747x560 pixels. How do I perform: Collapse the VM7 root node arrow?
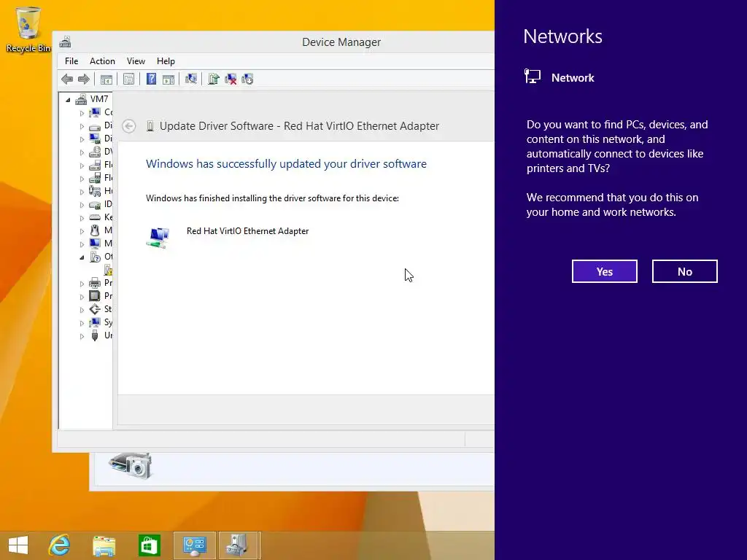pos(68,100)
